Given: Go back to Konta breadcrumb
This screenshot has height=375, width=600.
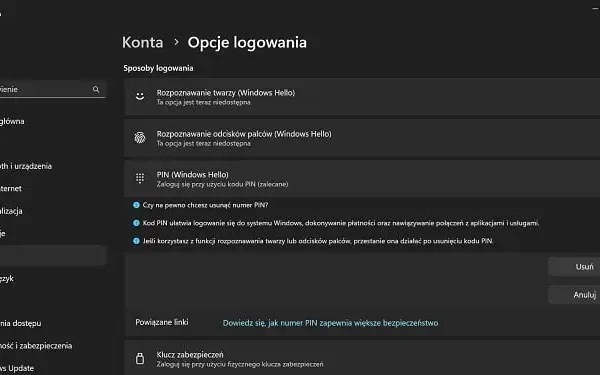Looking at the screenshot, I should click(142, 42).
